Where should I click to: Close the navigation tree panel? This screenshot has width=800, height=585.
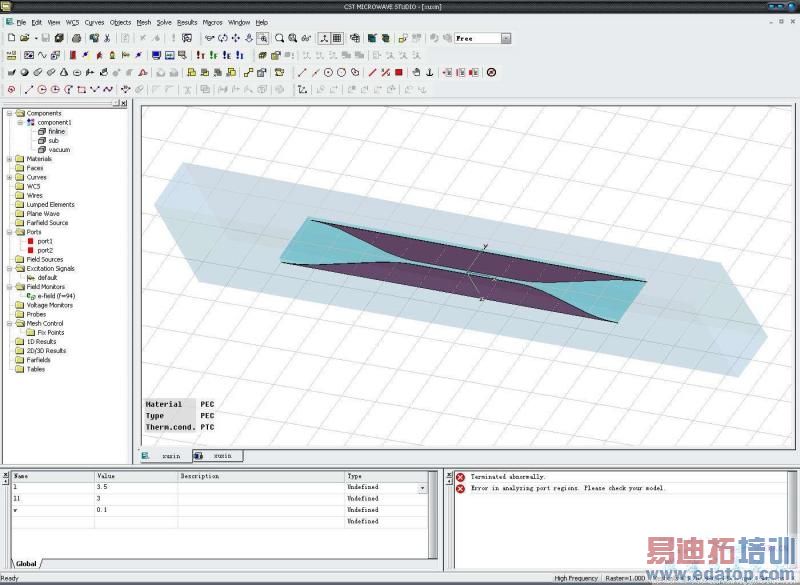[123, 103]
